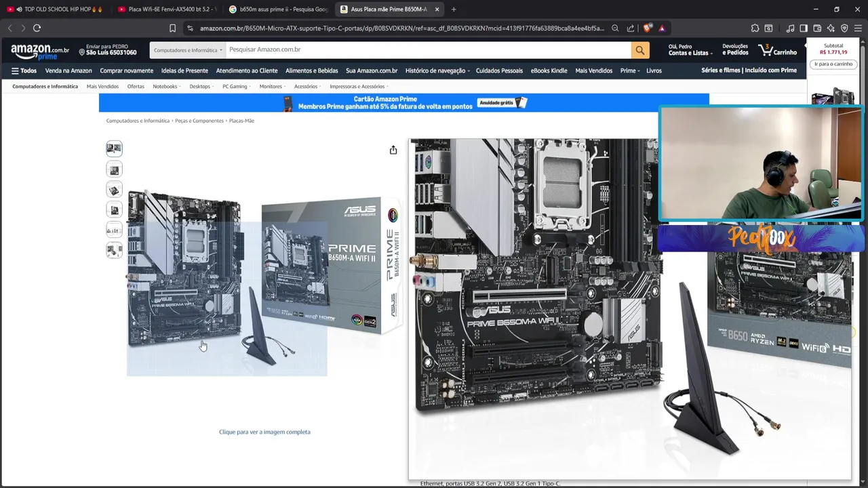Expand the Desktops submenu
This screenshot has width=868, height=488.
[201, 87]
